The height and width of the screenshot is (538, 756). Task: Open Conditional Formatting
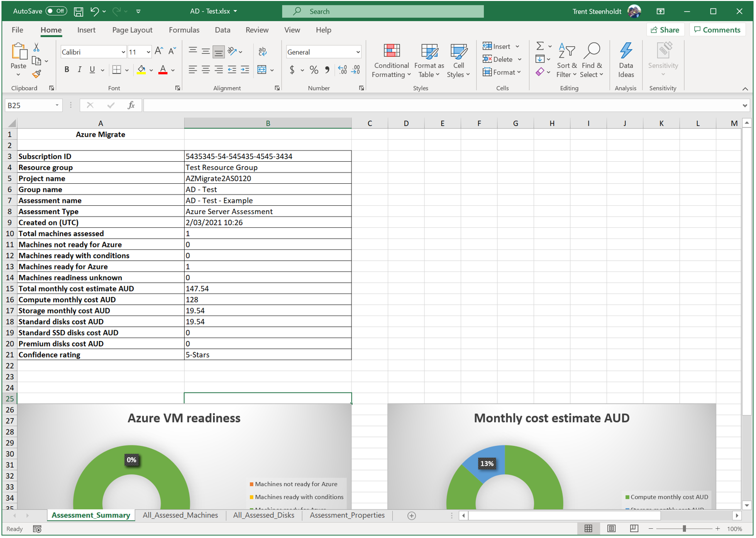click(x=391, y=60)
